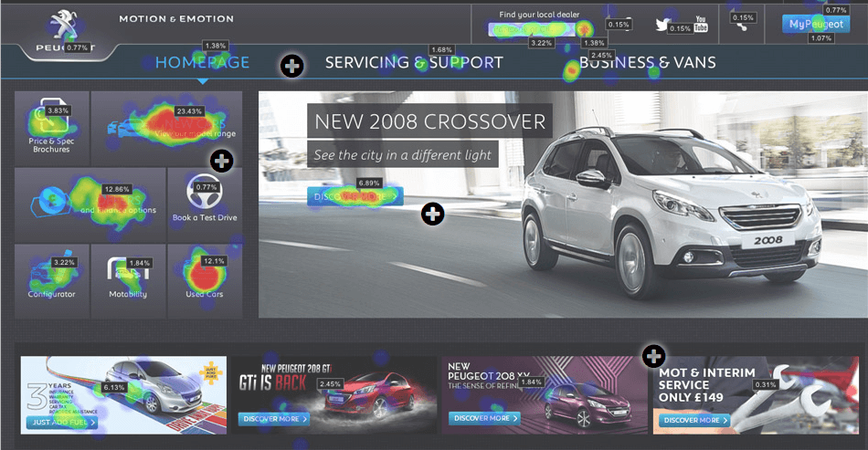The width and height of the screenshot is (868, 450).
Task: Click Discover More on GTi Is Back banner
Action: tap(273, 419)
